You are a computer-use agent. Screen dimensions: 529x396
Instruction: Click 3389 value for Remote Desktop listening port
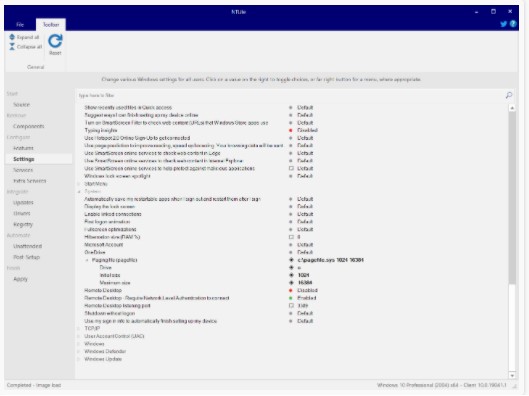click(x=303, y=306)
